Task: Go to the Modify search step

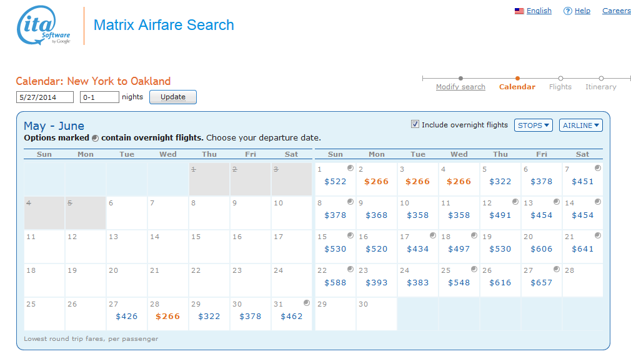Action: click(x=460, y=87)
